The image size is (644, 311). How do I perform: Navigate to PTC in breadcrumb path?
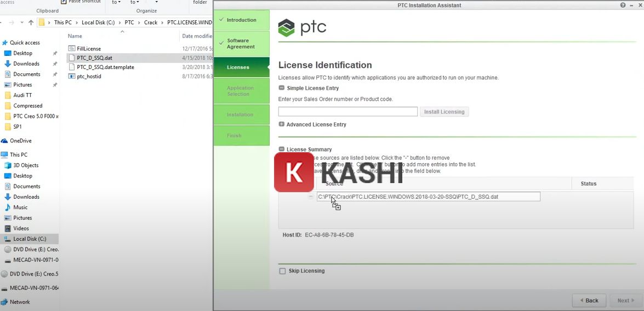[129, 22]
